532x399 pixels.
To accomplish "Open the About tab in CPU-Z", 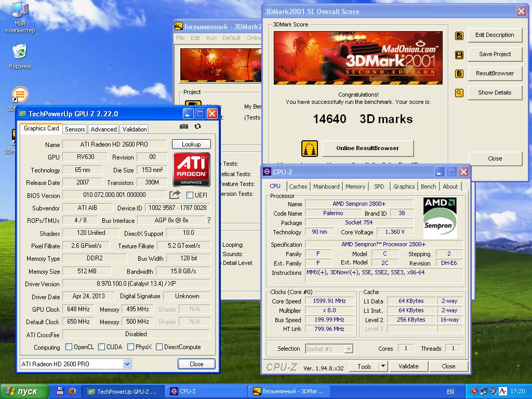I will click(x=450, y=187).
